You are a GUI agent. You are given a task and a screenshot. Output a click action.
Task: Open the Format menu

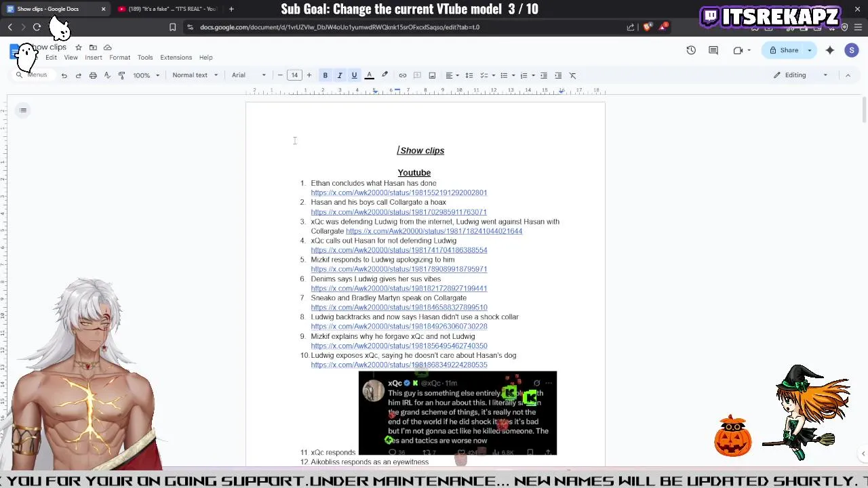click(x=119, y=58)
